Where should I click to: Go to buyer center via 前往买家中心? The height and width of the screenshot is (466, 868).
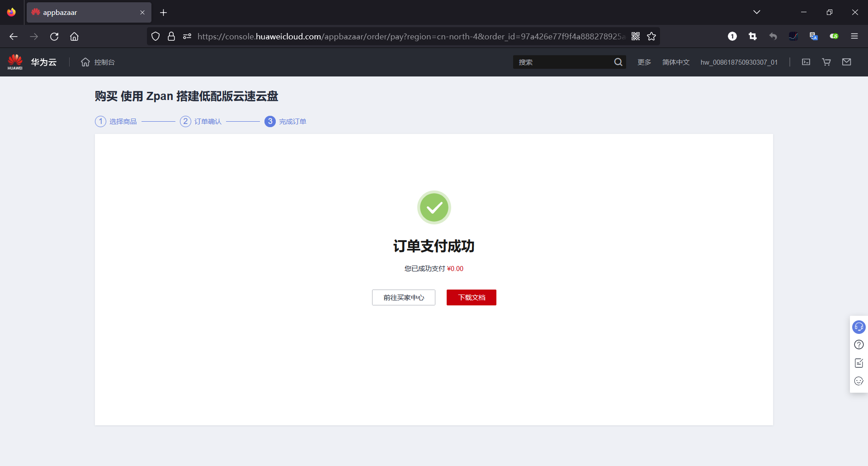403,297
